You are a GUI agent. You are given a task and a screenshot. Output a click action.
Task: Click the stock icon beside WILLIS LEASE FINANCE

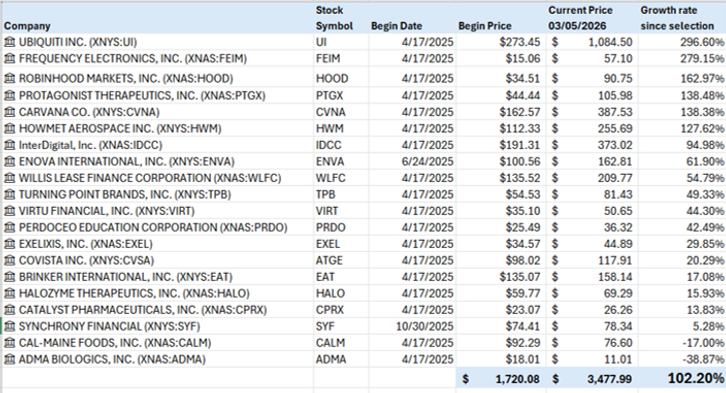[9, 178]
